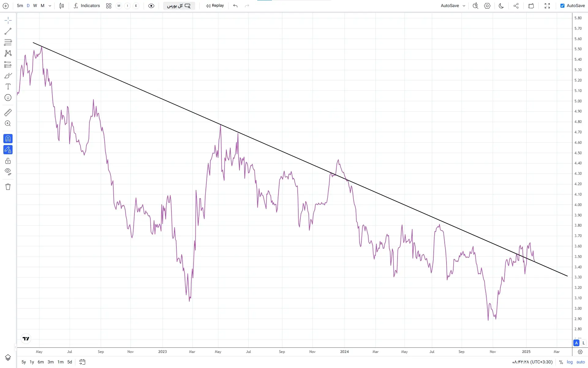Click the quick search icon

[x=475, y=6]
